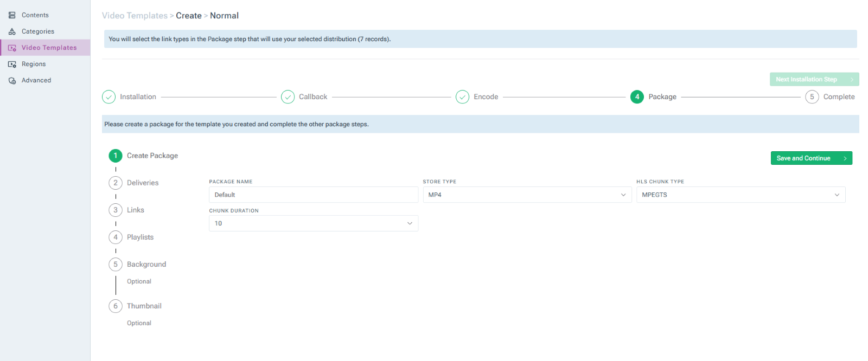Screen dimensions: 868x361
Task: Click the Regions sidebar icon
Action: [x=12, y=64]
